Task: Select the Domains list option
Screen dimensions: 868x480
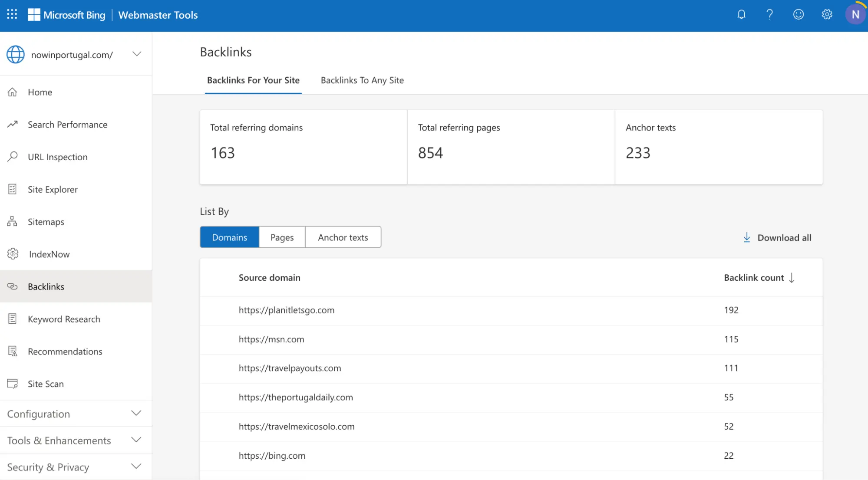Action: (x=230, y=237)
